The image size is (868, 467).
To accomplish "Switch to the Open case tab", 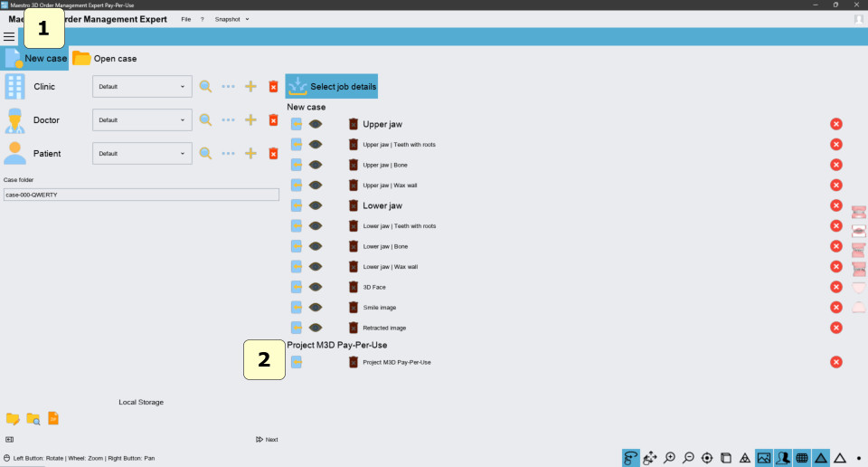I will [105, 58].
